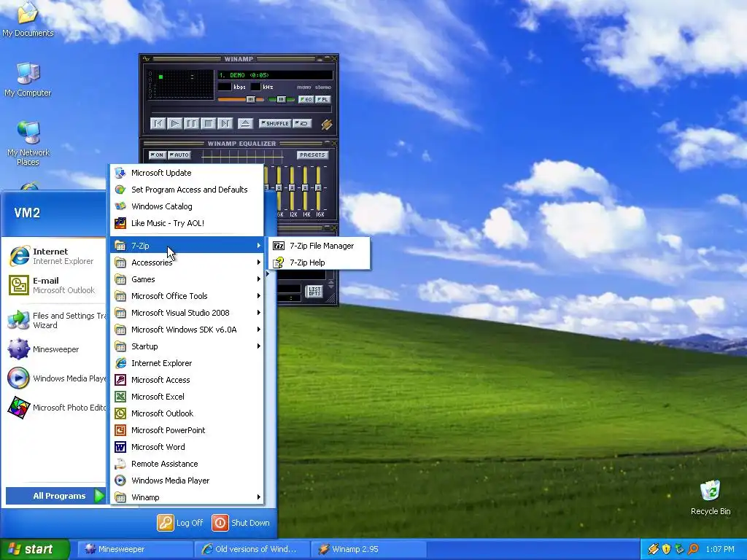Click the Winamp lightning bolt logo
The image size is (747, 560).
326,124
